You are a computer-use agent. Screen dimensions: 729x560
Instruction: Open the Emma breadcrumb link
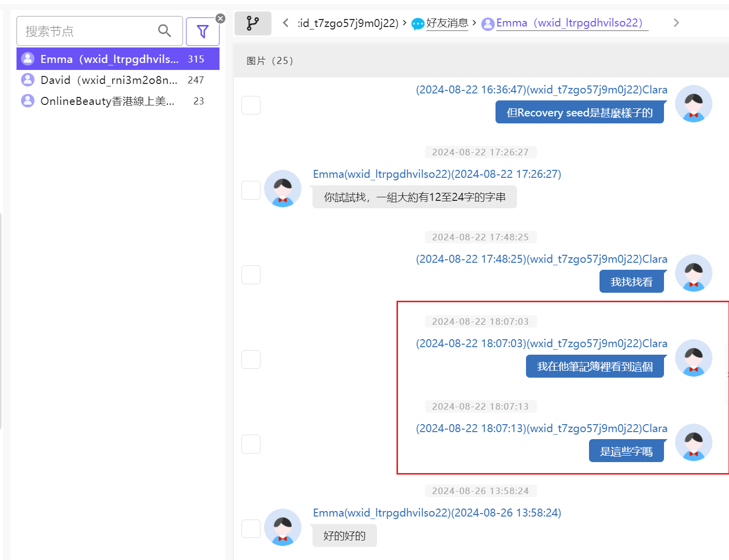click(569, 23)
